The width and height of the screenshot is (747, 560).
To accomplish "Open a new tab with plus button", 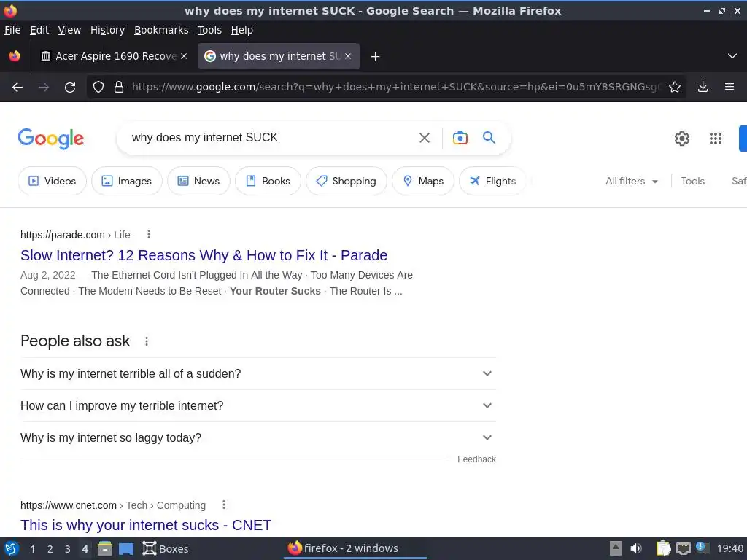I will point(375,57).
